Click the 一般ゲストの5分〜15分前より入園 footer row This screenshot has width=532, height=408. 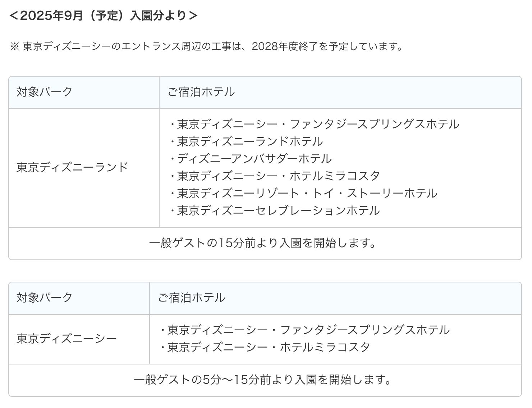click(263, 380)
